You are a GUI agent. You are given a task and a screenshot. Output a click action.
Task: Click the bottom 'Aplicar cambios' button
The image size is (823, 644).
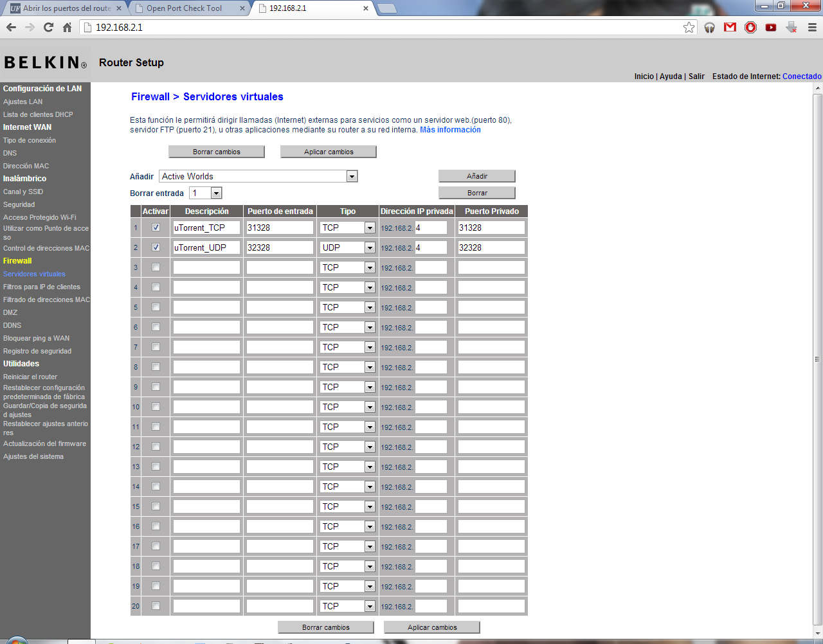pyautogui.click(x=432, y=627)
